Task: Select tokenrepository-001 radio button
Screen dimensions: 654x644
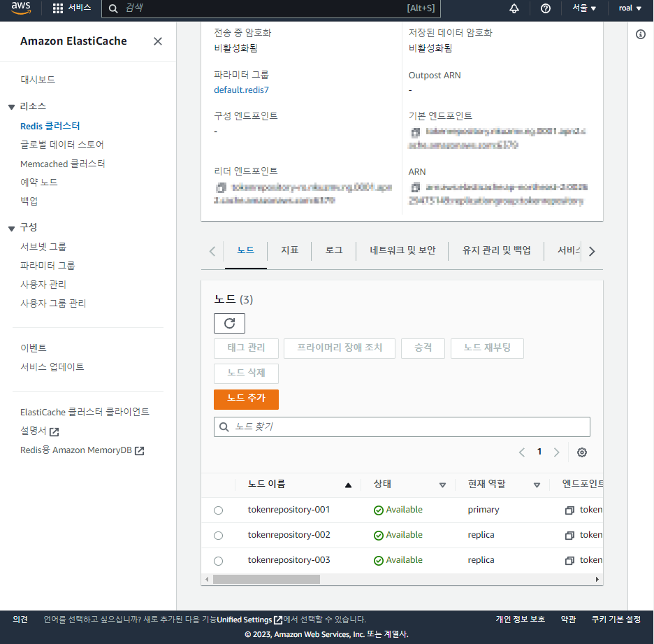Action: click(x=218, y=510)
